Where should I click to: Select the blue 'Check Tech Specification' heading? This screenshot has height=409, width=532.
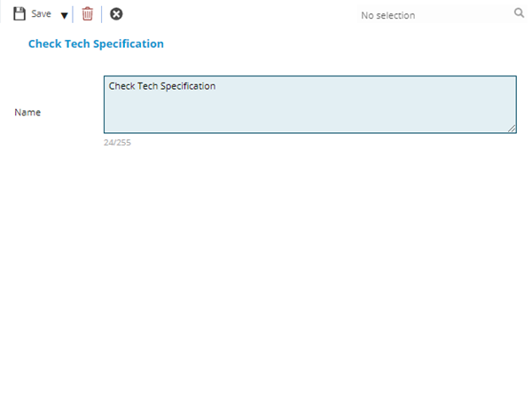[96, 43]
